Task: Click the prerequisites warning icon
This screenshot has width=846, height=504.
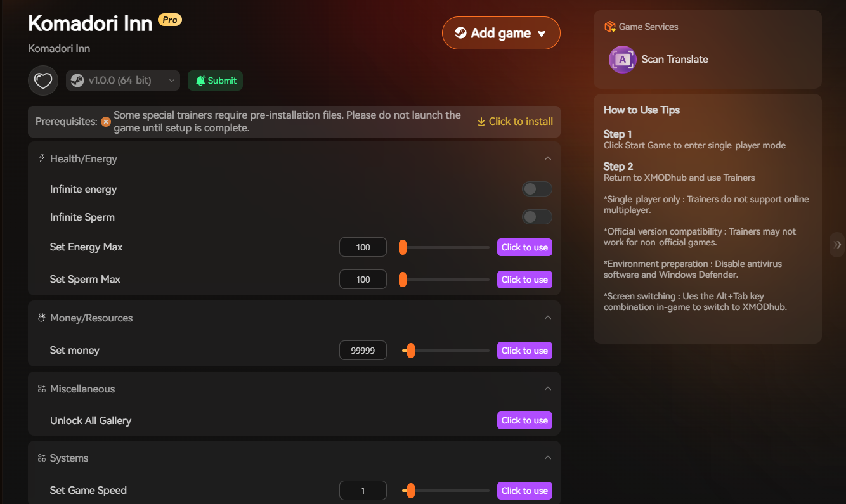Action: pyautogui.click(x=106, y=122)
